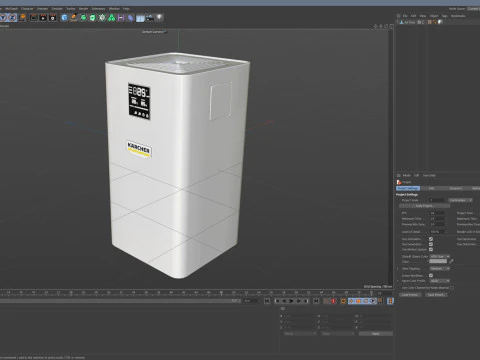Click the Previous Key button

point(277,301)
